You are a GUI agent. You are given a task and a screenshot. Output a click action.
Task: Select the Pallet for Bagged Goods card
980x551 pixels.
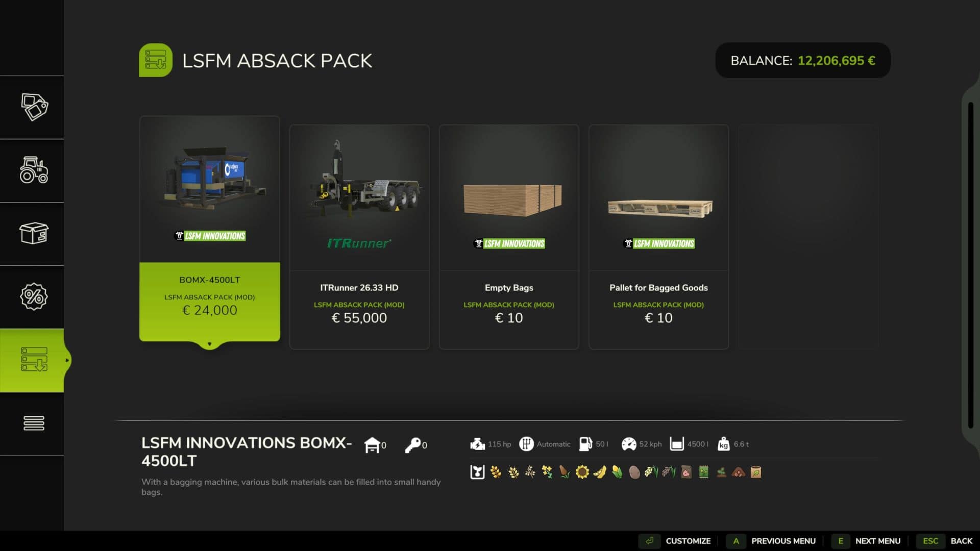tap(658, 237)
